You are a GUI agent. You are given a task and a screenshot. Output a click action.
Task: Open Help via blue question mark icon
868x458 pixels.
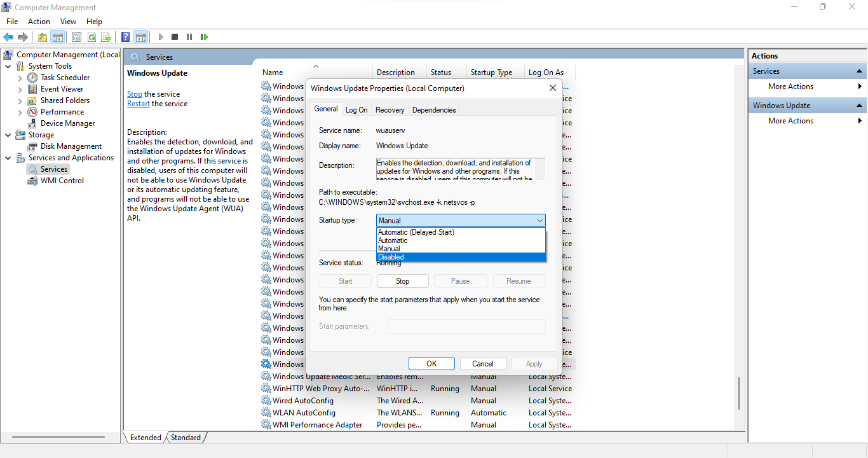[x=126, y=37]
